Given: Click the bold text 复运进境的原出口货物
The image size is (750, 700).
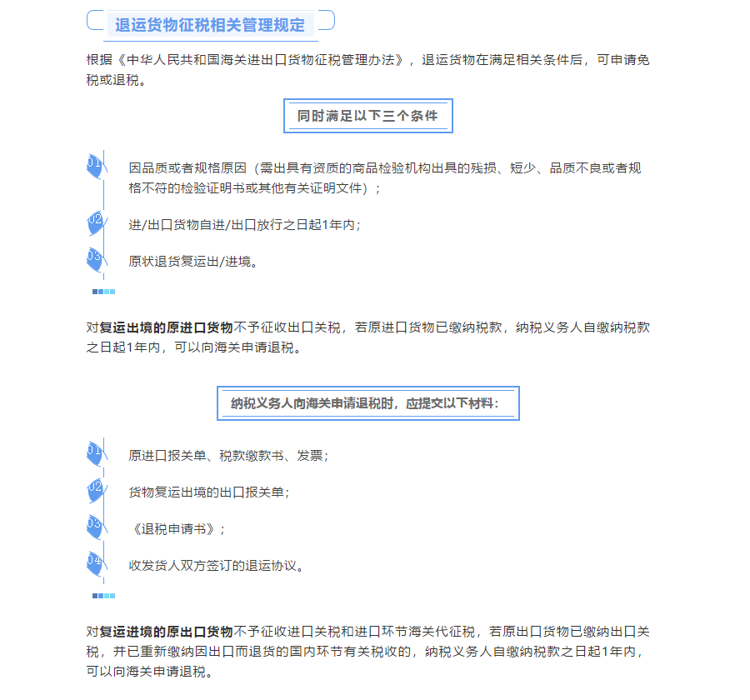Looking at the screenshot, I should (166, 632).
